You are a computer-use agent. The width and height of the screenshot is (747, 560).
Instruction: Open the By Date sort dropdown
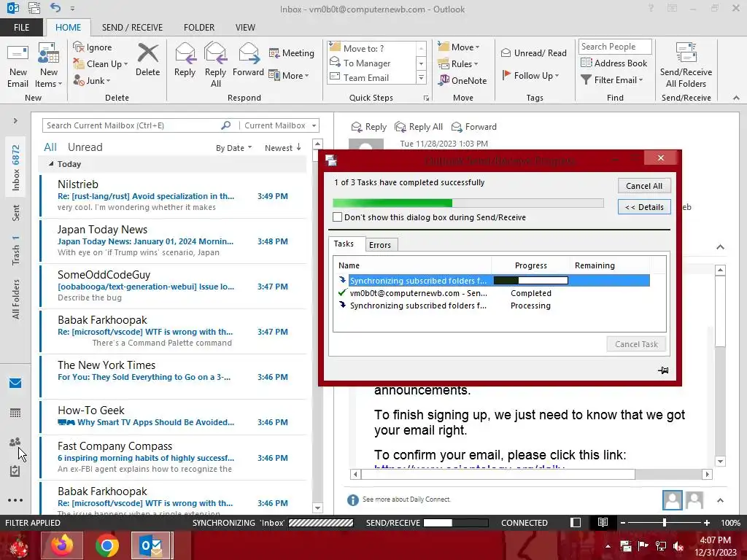click(x=233, y=147)
